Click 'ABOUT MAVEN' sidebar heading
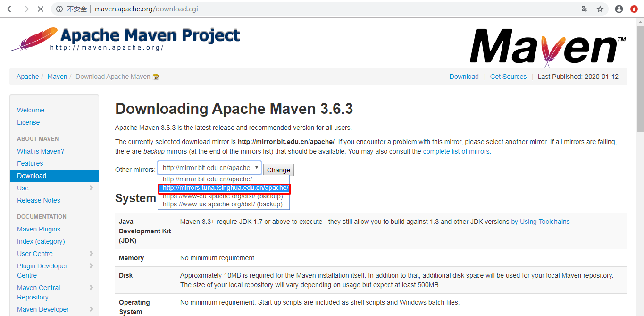644x316 pixels. [38, 139]
